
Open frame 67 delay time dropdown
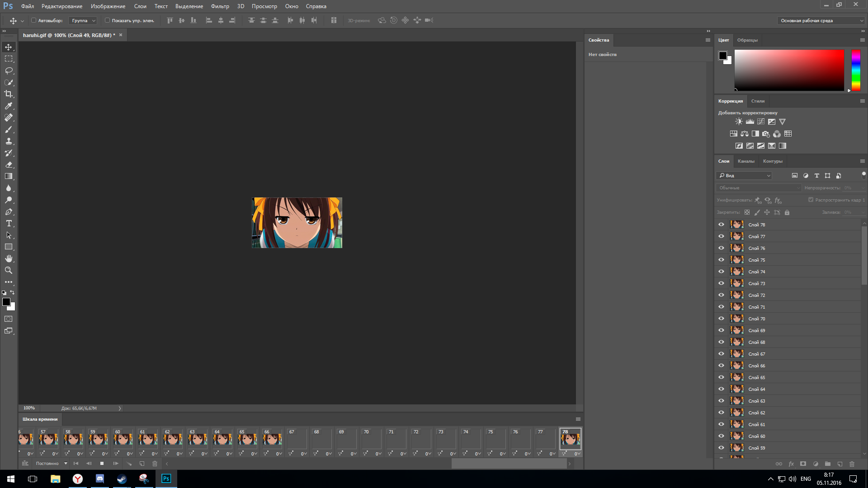[304, 454]
